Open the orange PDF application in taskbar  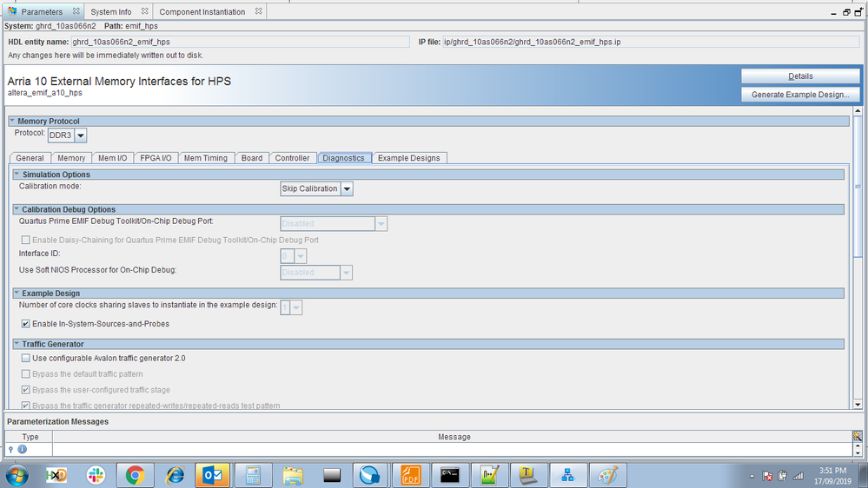410,475
